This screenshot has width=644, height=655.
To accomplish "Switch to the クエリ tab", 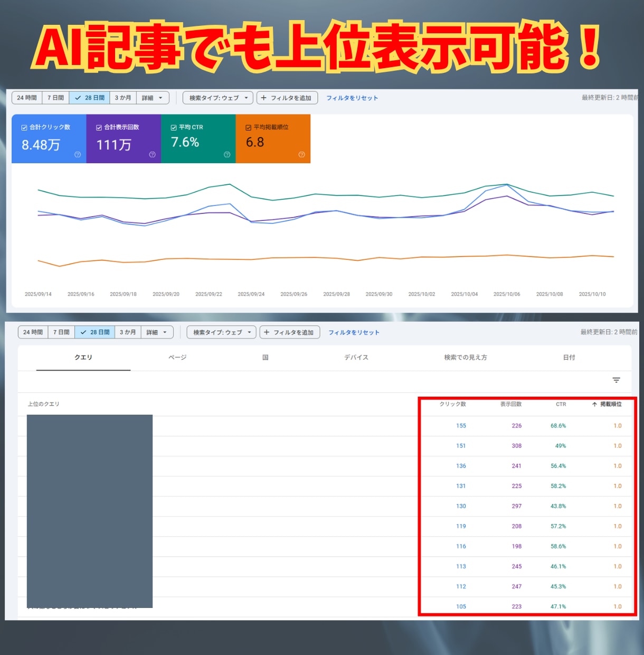I will [83, 358].
